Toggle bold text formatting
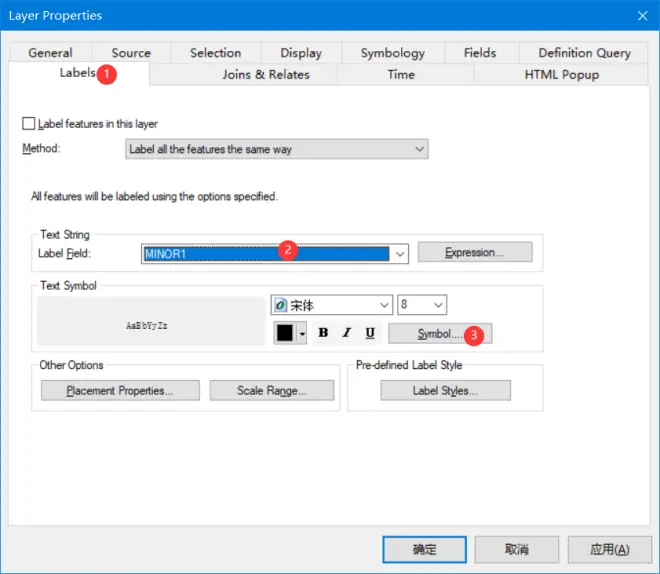The width and height of the screenshot is (660, 574). coord(323,333)
